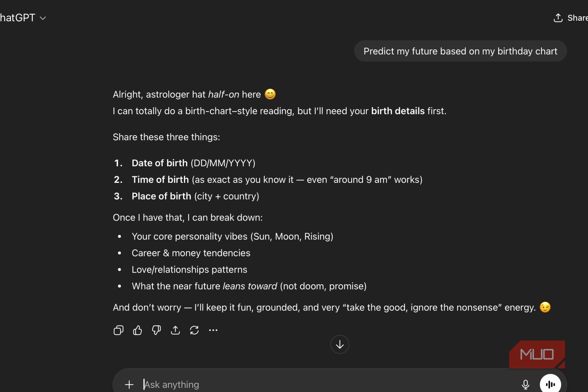The height and width of the screenshot is (392, 588).
Task: Click the Date of birth list item
Action: [193, 163]
